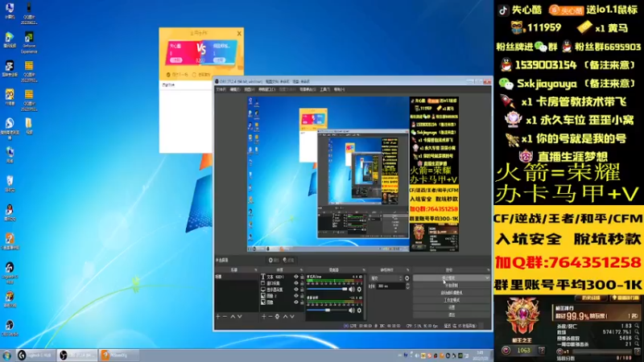Switch to the OBS taskbar button
The width and height of the screenshot is (644, 362).
click(x=76, y=355)
